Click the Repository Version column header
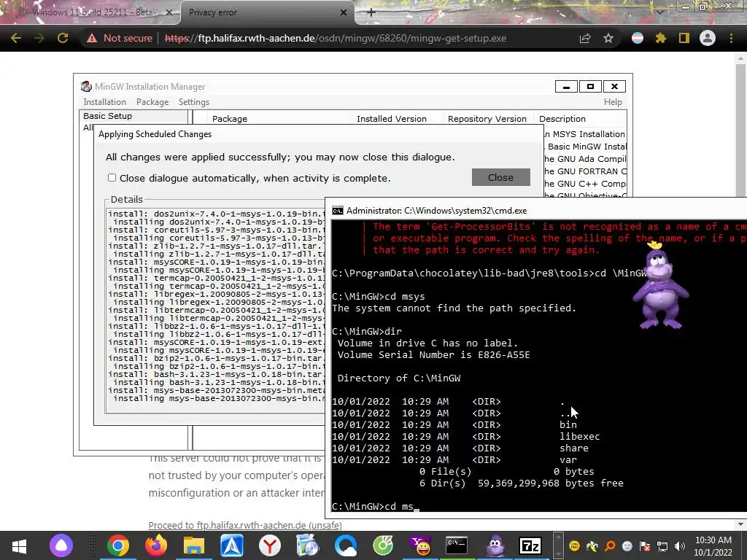Image resolution: width=747 pixels, height=560 pixels. click(x=488, y=119)
